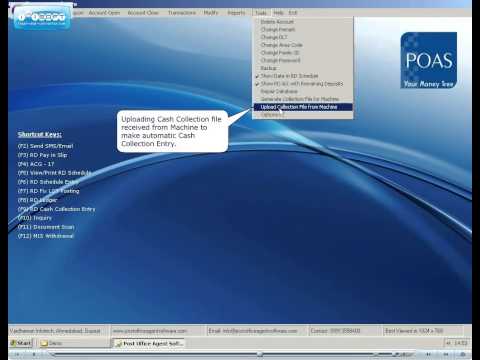This screenshot has height=360, width=480.
Task: Collapse the open Tools menu
Action: [261, 13]
